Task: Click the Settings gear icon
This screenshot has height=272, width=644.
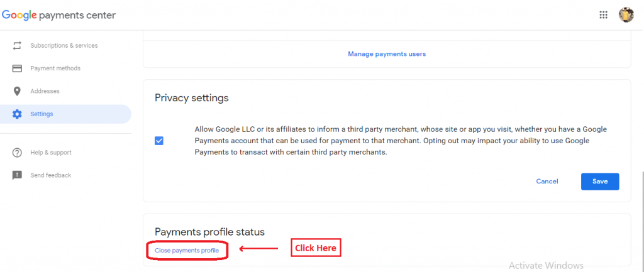Action: point(17,114)
